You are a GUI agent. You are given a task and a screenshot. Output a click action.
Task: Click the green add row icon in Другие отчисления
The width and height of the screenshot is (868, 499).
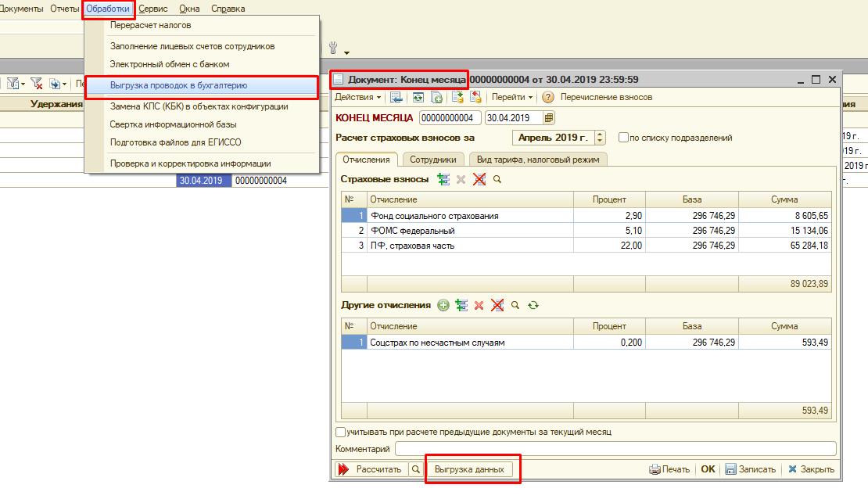click(x=443, y=306)
